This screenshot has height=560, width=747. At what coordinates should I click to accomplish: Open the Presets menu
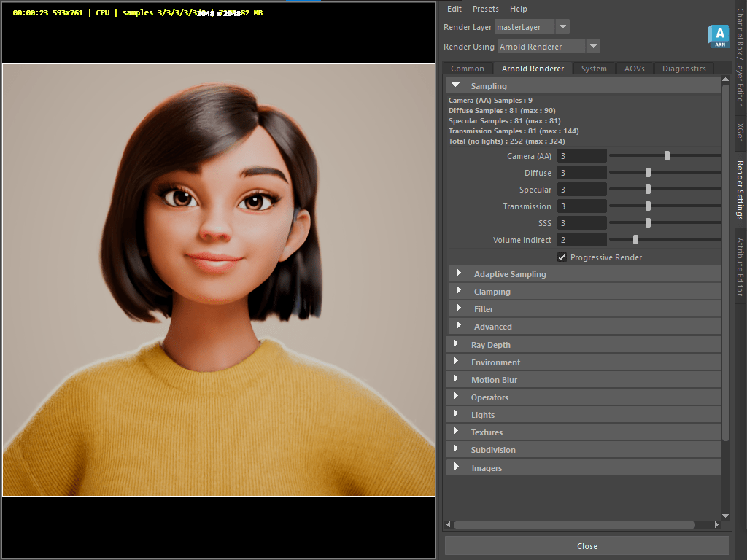click(485, 9)
